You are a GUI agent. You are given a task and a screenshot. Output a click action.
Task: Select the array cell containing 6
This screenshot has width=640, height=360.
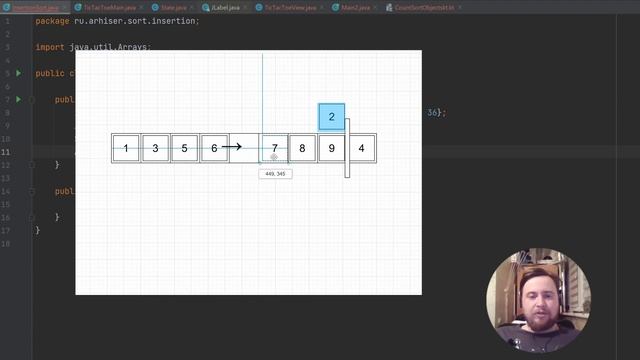pyautogui.click(x=214, y=148)
